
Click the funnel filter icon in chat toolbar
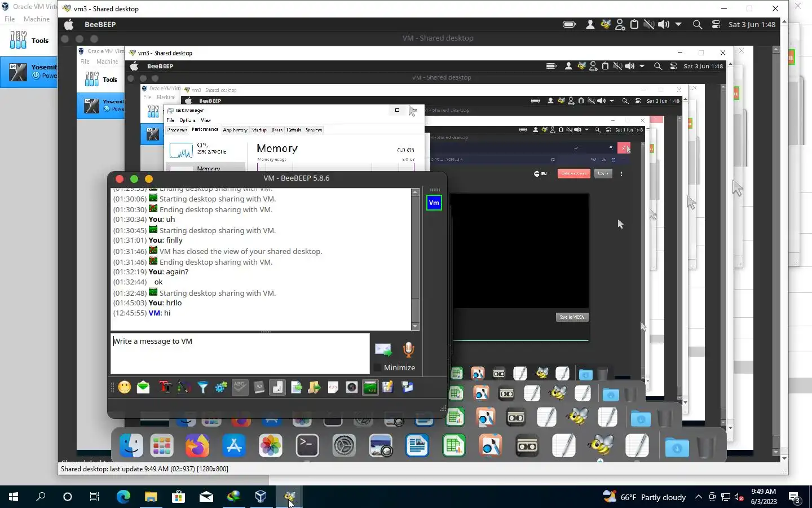[202, 387]
